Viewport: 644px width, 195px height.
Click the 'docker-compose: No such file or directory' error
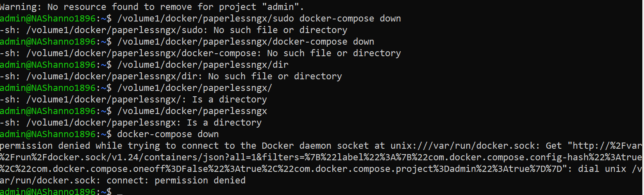(334, 53)
